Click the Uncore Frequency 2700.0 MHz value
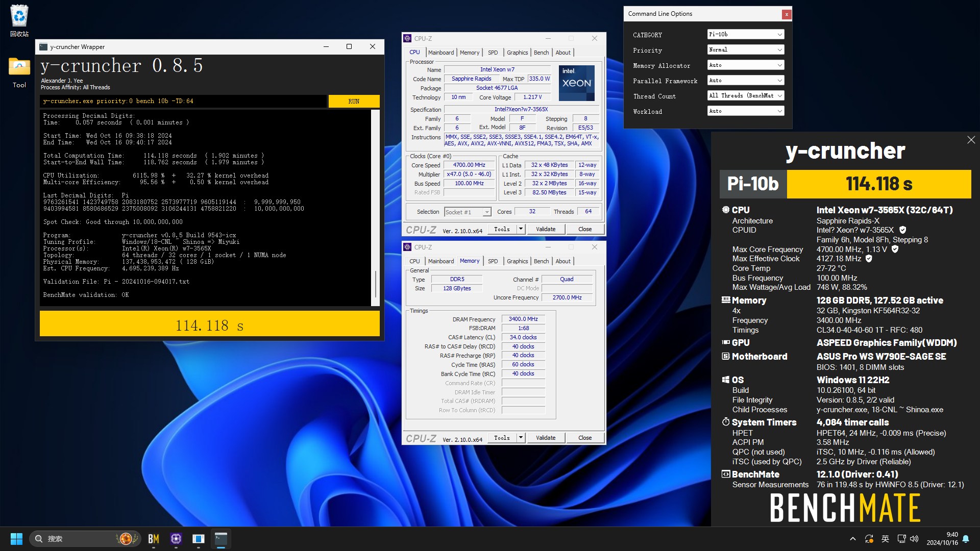 567,297
